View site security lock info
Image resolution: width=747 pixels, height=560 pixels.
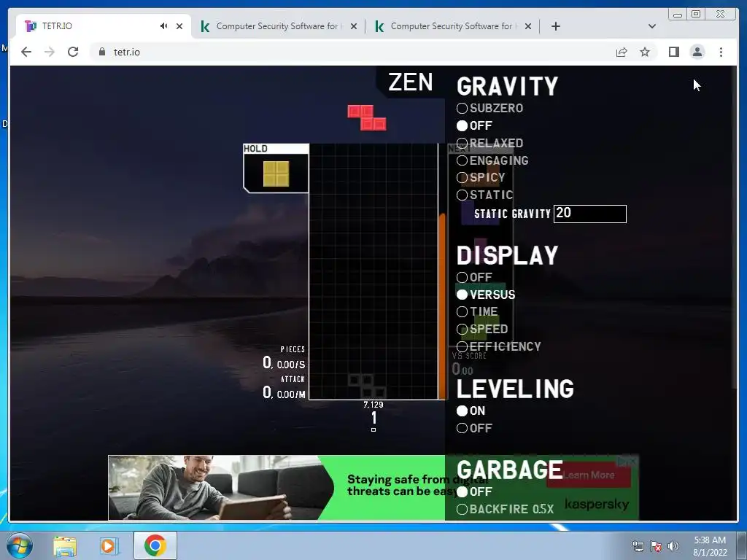tap(102, 52)
